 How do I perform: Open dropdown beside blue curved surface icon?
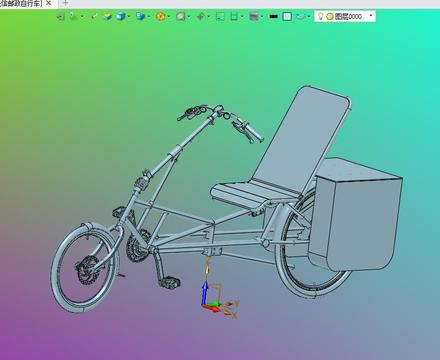309,16
